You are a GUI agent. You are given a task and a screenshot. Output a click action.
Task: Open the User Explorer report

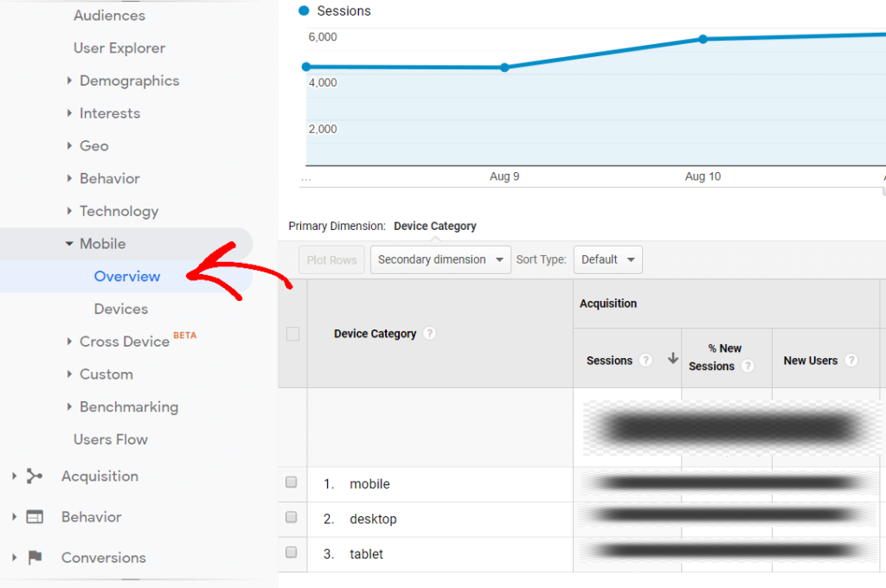pyautogui.click(x=119, y=48)
